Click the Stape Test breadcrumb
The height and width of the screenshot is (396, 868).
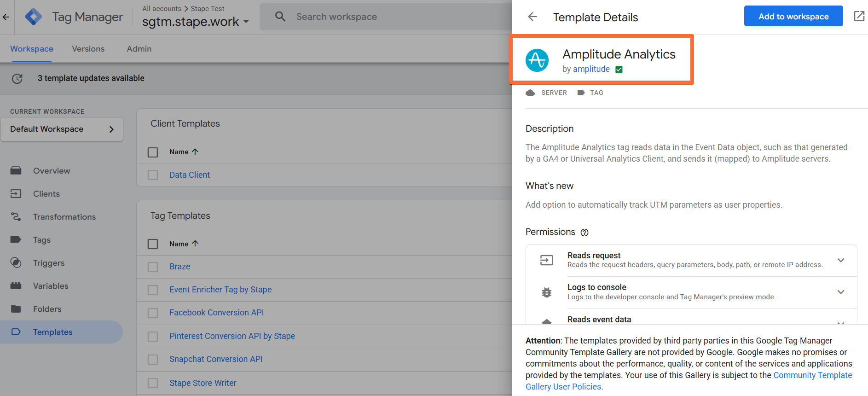208,9
